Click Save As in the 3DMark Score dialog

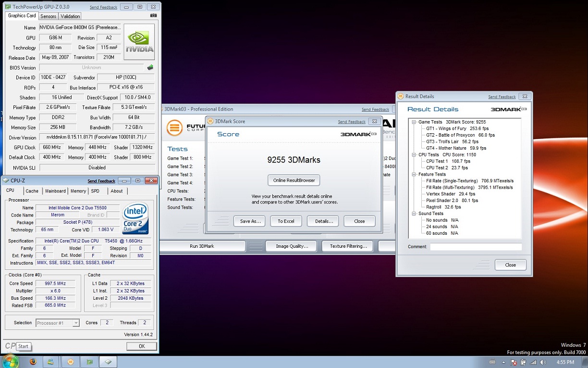pyautogui.click(x=249, y=221)
